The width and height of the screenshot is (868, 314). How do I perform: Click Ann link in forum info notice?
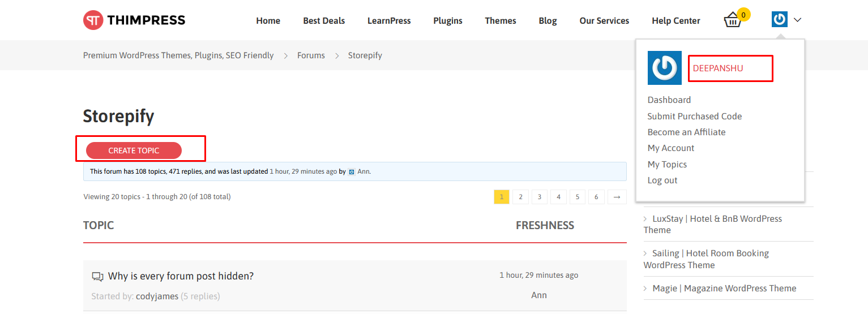364,171
